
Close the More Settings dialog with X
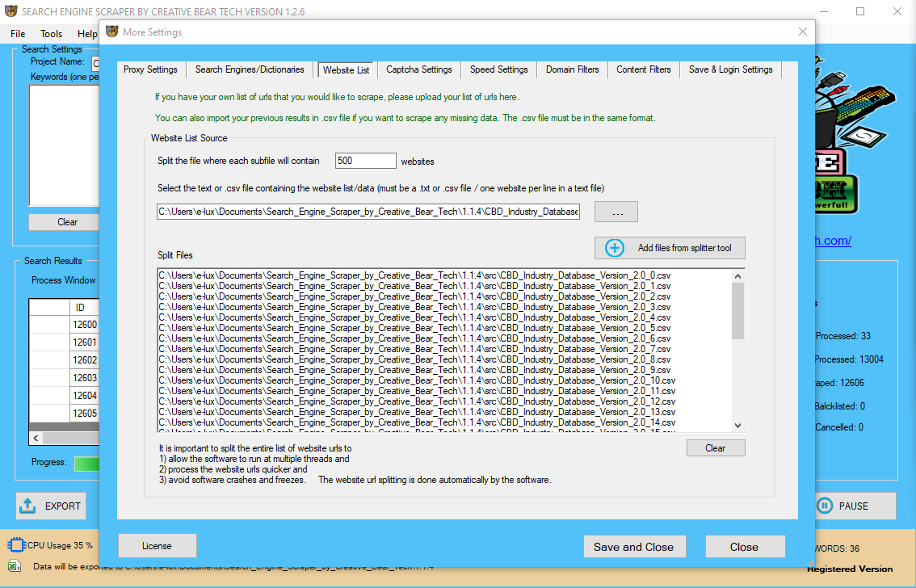(802, 32)
